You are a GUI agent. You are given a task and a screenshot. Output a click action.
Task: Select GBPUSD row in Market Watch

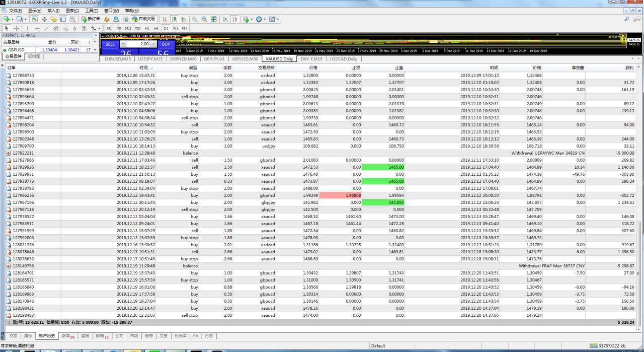[48, 50]
